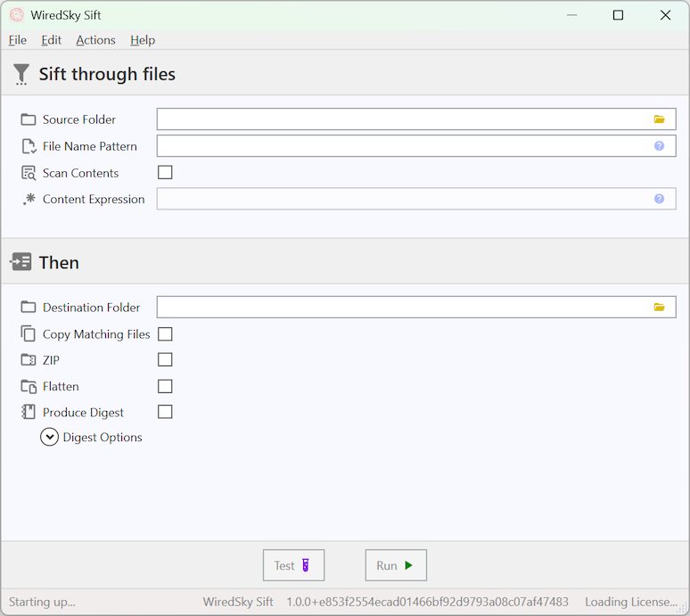Click into the Destination Folder field
690x616 pixels.
click(416, 308)
